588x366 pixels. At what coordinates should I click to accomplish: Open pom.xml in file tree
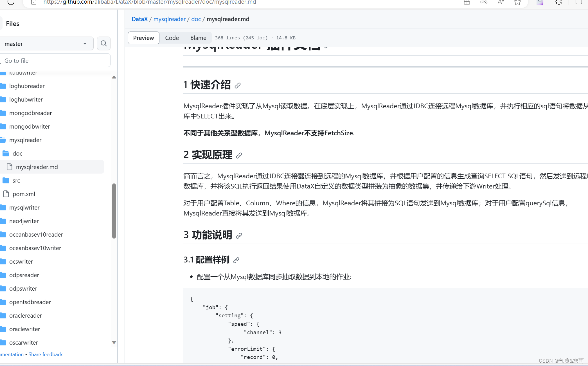(x=24, y=194)
